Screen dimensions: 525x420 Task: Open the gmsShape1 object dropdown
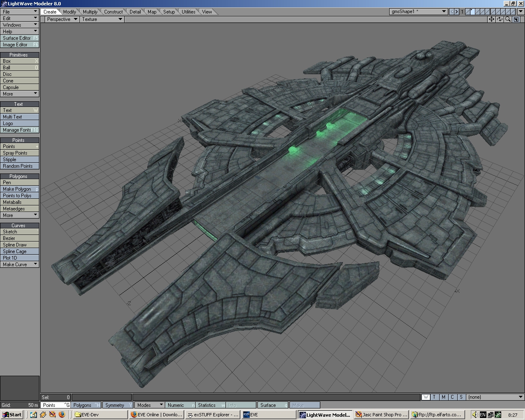click(x=418, y=11)
